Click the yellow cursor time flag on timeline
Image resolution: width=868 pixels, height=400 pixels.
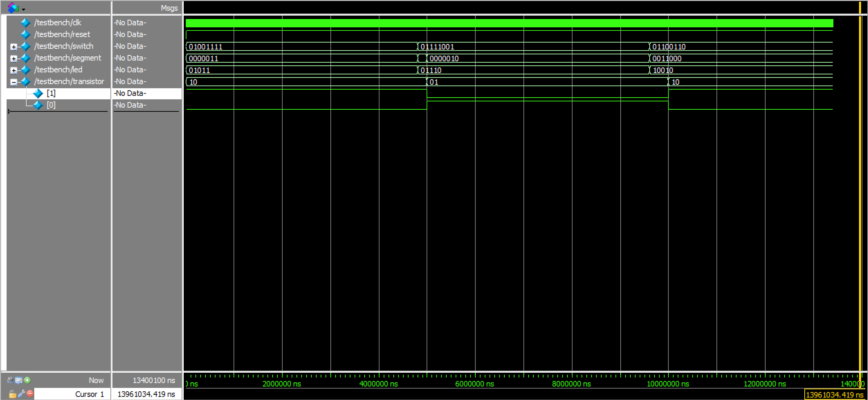coord(834,395)
